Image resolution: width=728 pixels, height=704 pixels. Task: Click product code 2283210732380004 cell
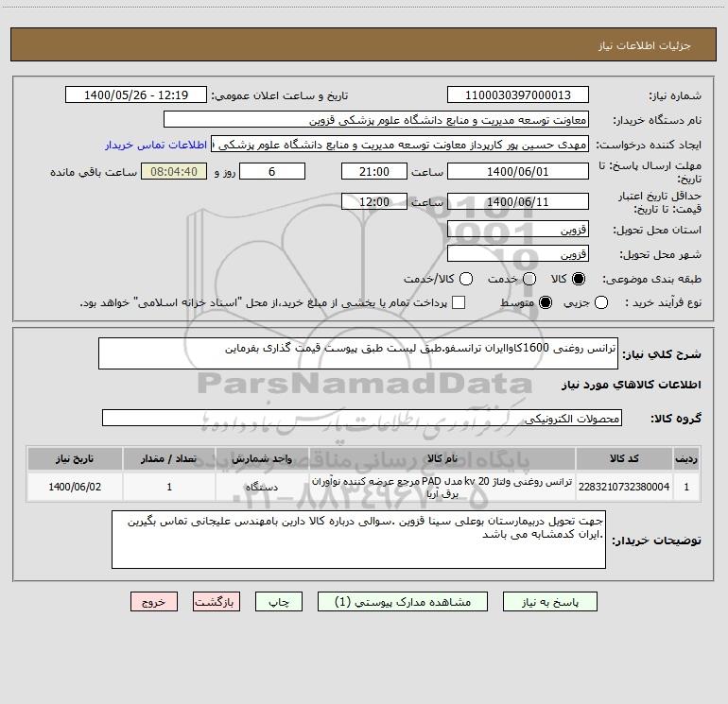(624, 487)
